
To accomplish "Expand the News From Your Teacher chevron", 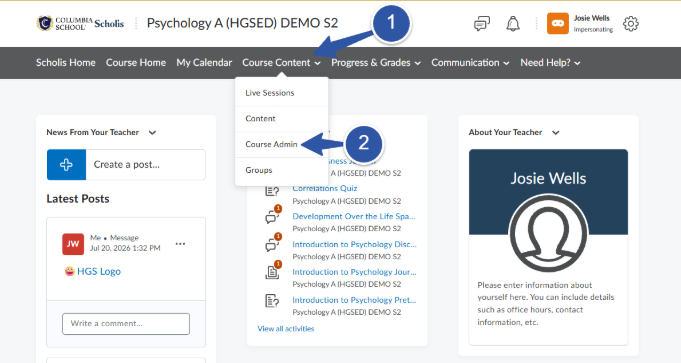I will (x=152, y=132).
